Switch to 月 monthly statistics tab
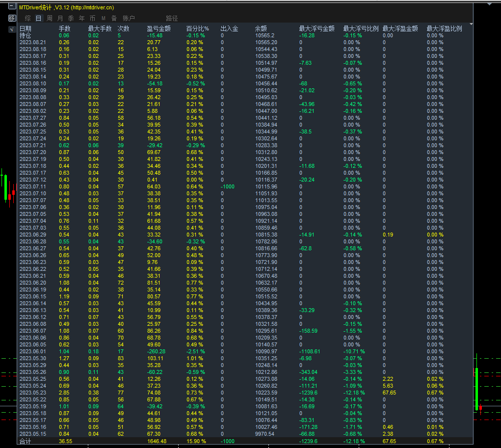The height and width of the screenshot is (448, 501). point(60,18)
